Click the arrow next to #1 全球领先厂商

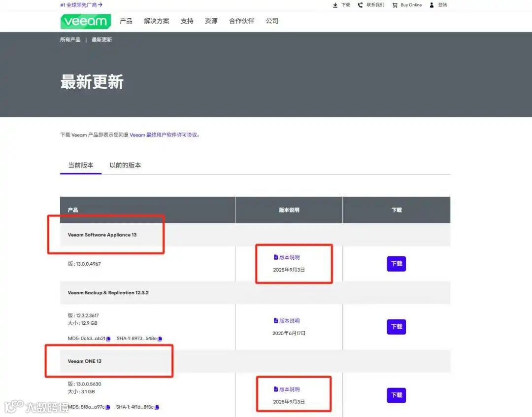[100, 5]
